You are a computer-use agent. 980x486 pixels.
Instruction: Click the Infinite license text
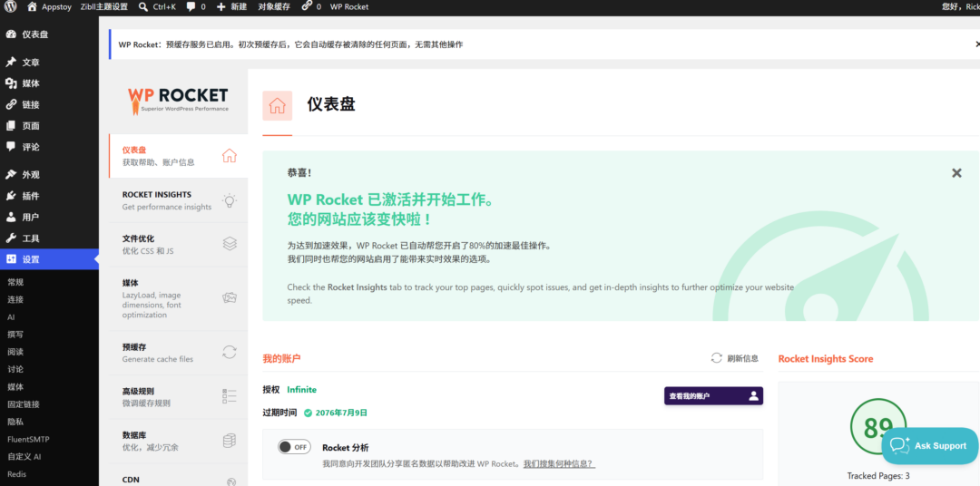[x=302, y=390]
